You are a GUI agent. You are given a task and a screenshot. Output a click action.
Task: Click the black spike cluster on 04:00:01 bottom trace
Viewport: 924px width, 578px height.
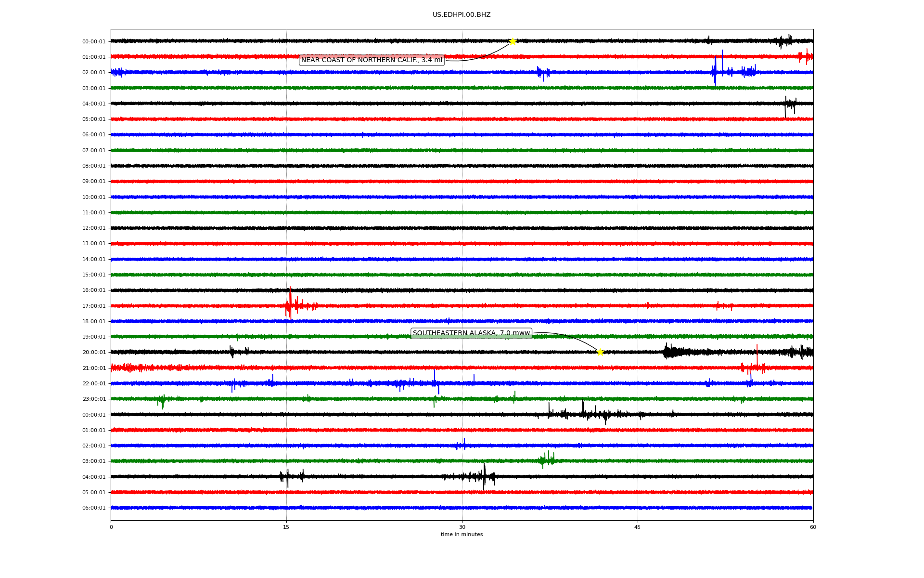pyautogui.click(x=484, y=476)
